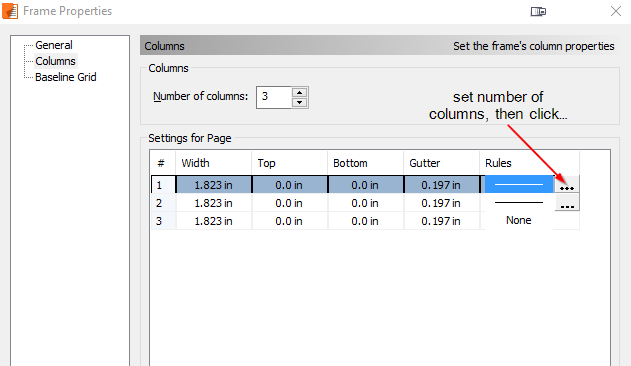631x366 pixels.
Task: Decrease the number of columns with down arrow
Action: 299,102
